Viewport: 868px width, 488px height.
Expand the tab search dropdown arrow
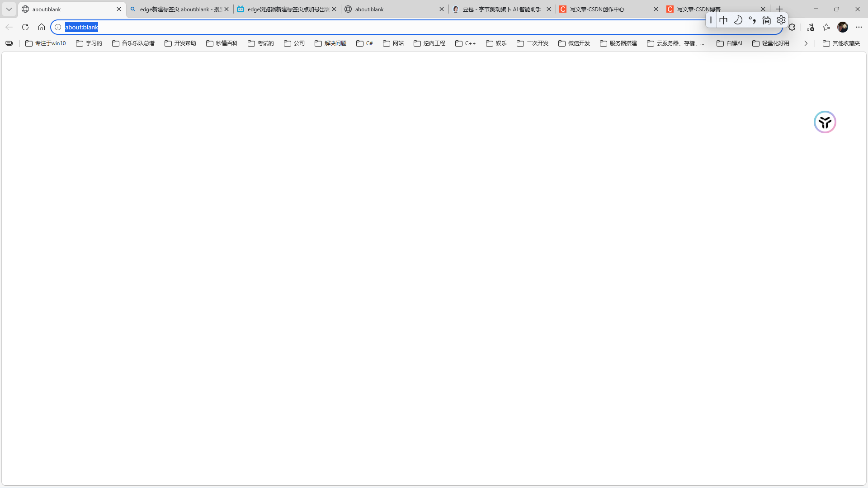click(9, 9)
